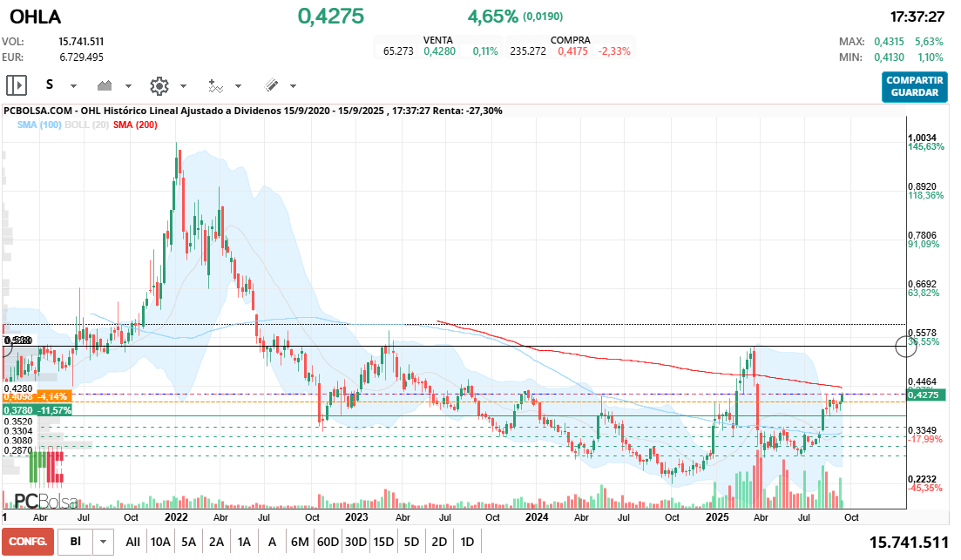Viewport: 961px width, 560px height.
Task: Click the 0,4275 last price value
Action: coord(331,16)
